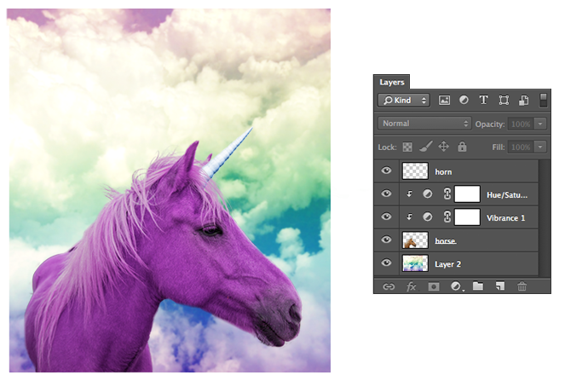Select the horn layer name
The width and height of the screenshot is (588, 381).
[443, 172]
